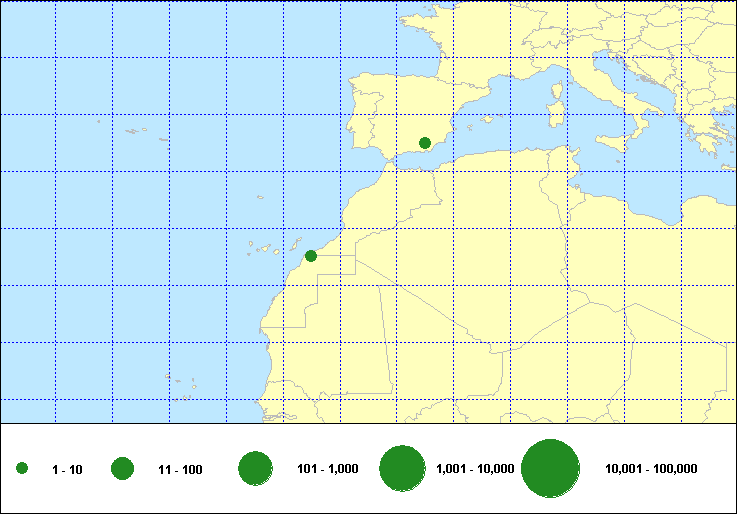Select the legend circle for 101 - 1,000
Viewport: 737px width, 514px height.
256,468
